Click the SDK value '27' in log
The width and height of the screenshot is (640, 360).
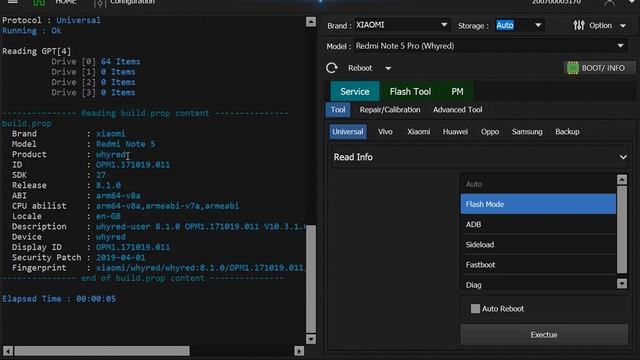click(101, 175)
